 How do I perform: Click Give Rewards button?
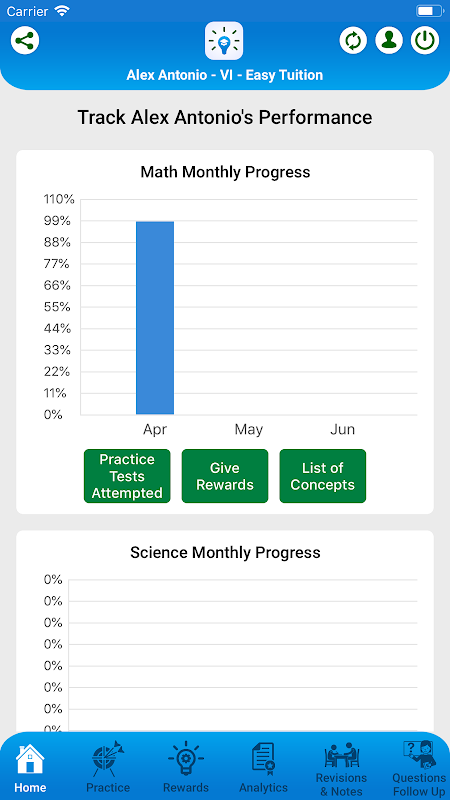(225, 476)
